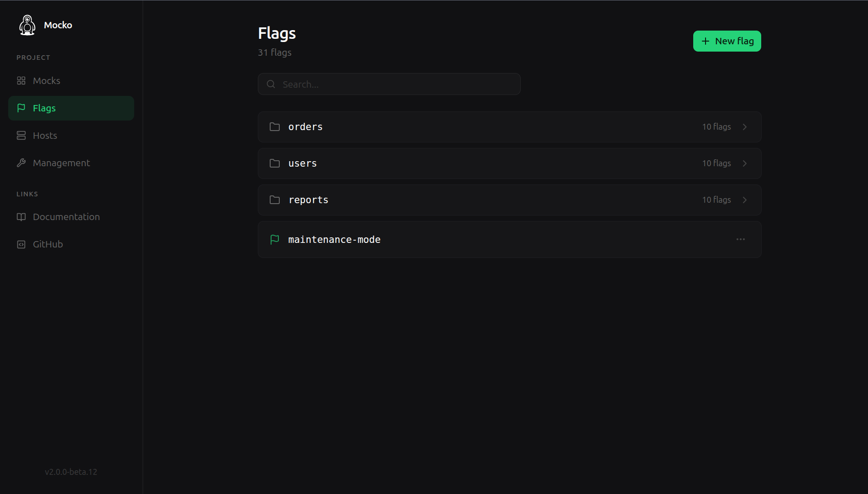Click the Flags page heading
Image resolution: width=868 pixels, height=494 pixels.
277,33
